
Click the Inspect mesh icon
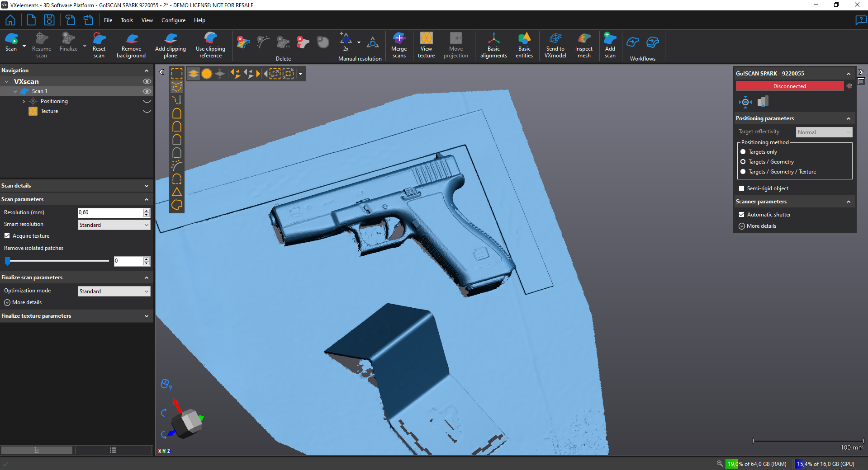pos(583,45)
